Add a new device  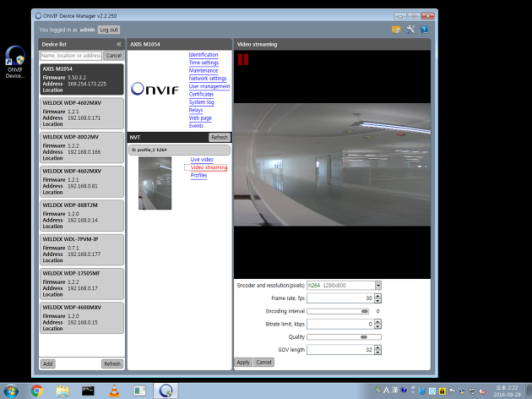(x=48, y=363)
